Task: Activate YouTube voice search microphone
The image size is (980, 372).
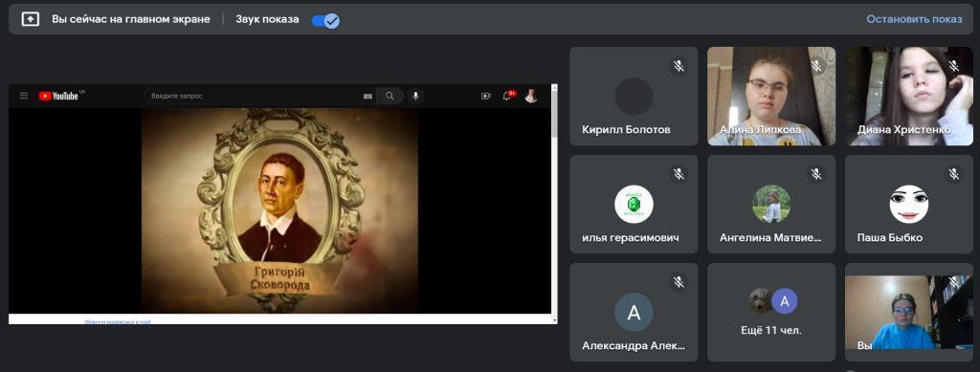Action: pos(415,96)
